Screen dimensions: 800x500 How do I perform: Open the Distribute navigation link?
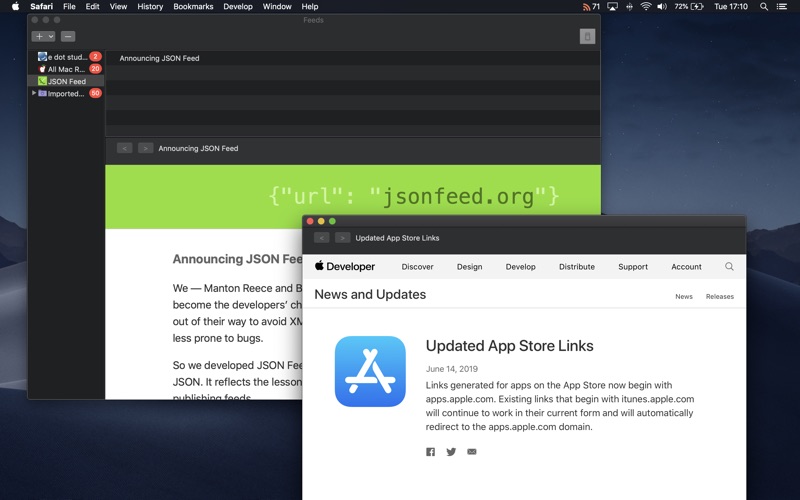click(x=576, y=267)
